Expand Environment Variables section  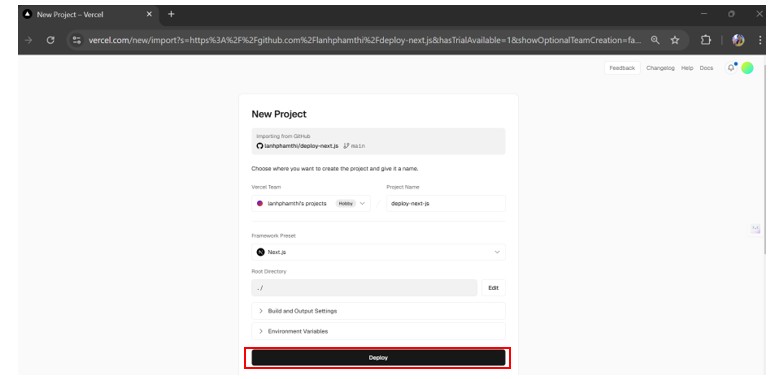pos(378,331)
